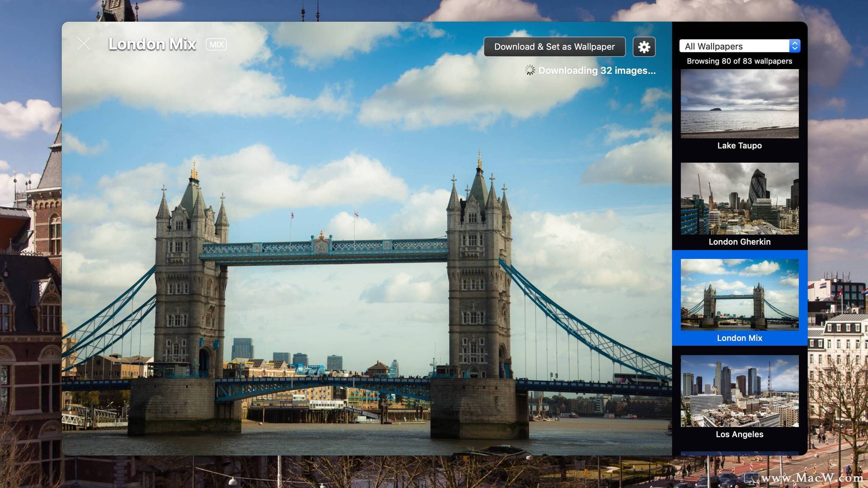Click the London Mix caption in the sidebar
The height and width of the screenshot is (488, 868).
point(740,338)
